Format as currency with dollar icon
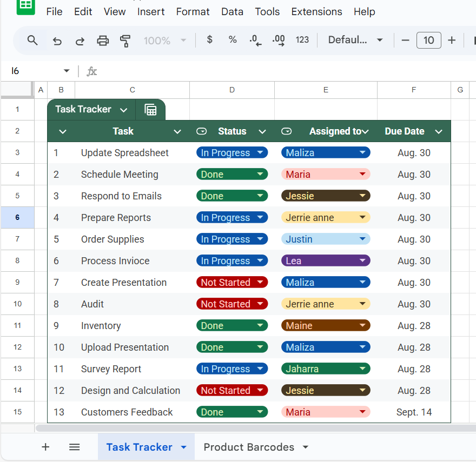 (209, 40)
